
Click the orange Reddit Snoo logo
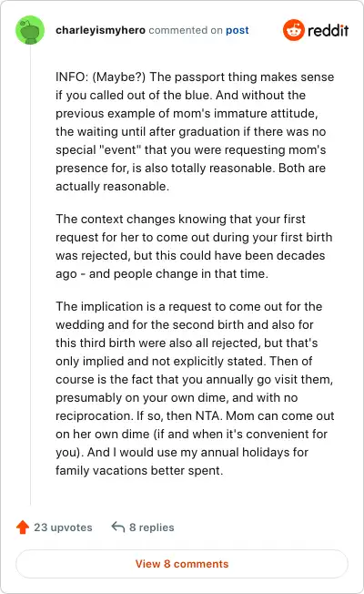click(294, 30)
